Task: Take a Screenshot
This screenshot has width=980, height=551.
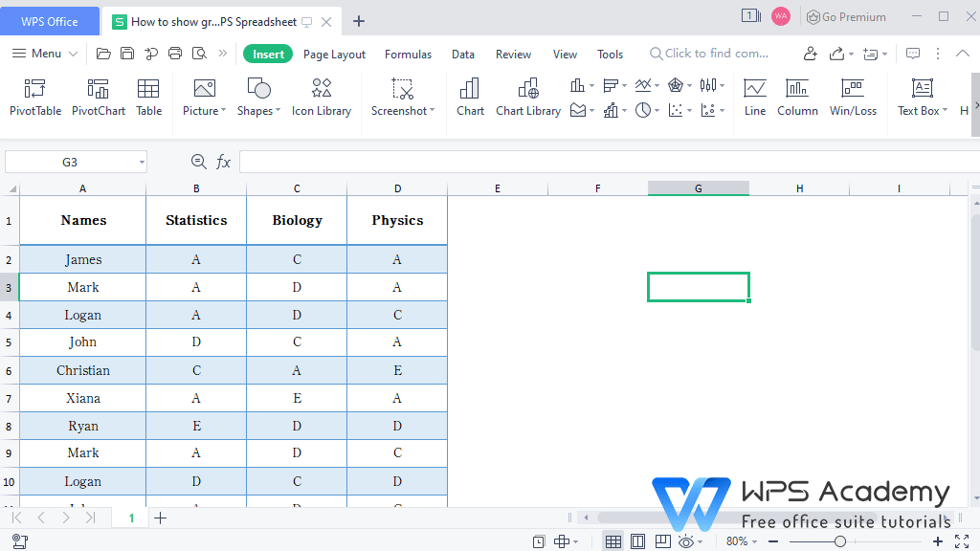Action: 399,96
